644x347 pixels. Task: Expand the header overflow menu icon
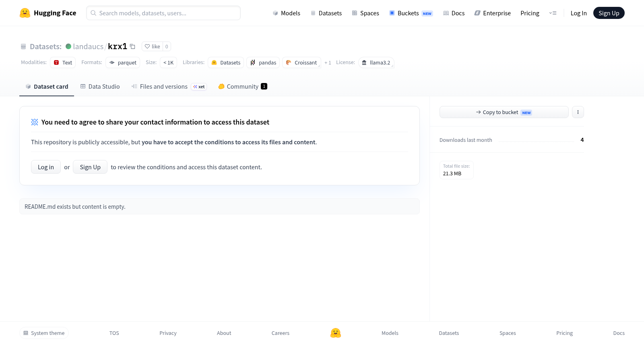[x=553, y=13]
